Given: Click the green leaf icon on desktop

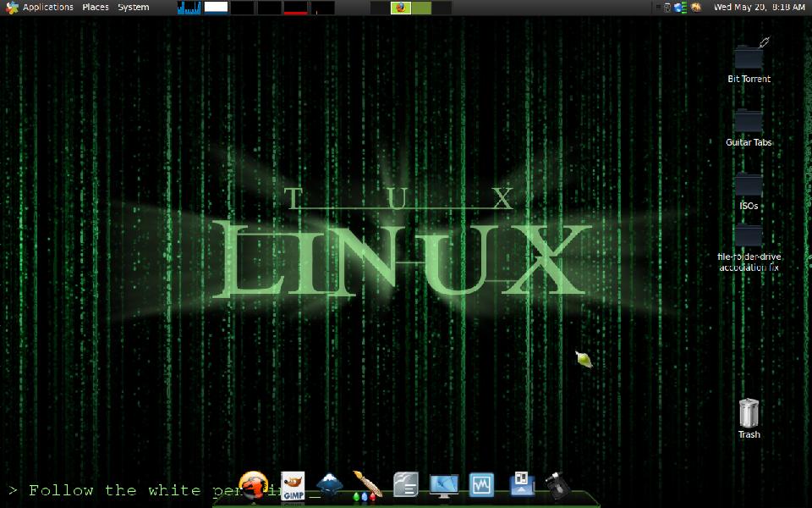Looking at the screenshot, I should pos(584,359).
